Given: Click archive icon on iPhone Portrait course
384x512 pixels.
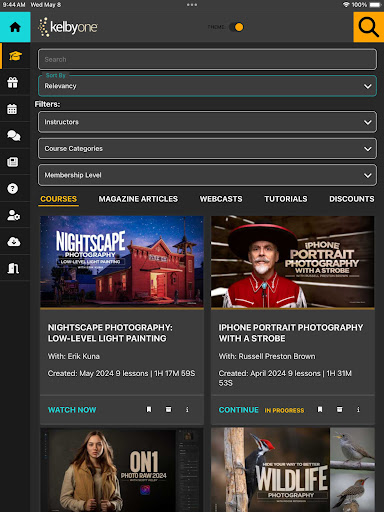Looking at the screenshot, I should (x=339, y=409).
